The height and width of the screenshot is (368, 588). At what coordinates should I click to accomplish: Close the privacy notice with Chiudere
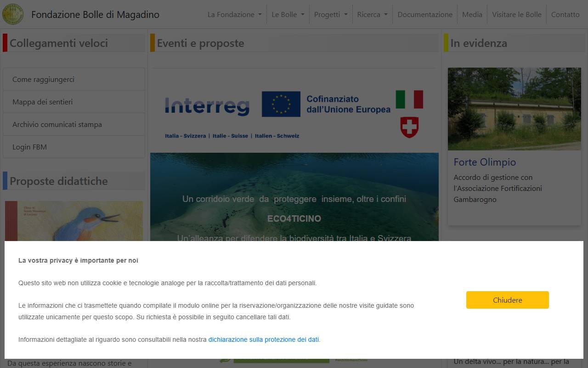click(x=507, y=300)
